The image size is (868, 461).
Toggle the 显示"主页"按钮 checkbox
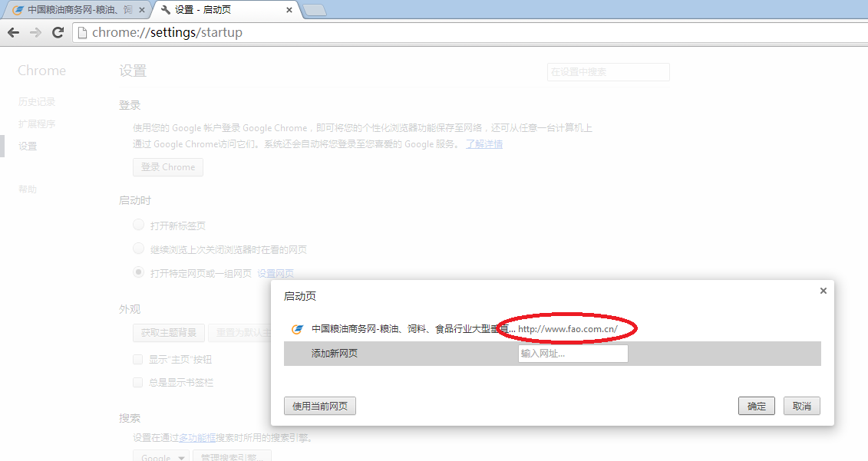(138, 360)
